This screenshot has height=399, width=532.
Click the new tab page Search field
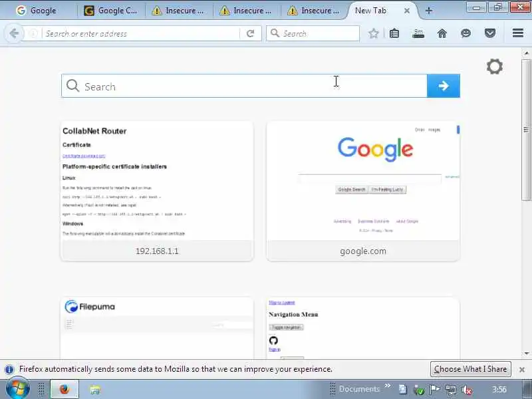[244, 86]
